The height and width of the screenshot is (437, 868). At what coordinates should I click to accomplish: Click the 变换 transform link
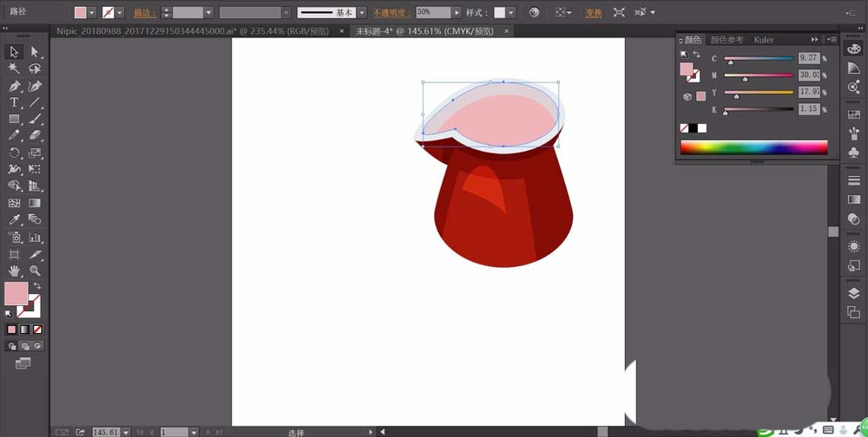(x=594, y=13)
